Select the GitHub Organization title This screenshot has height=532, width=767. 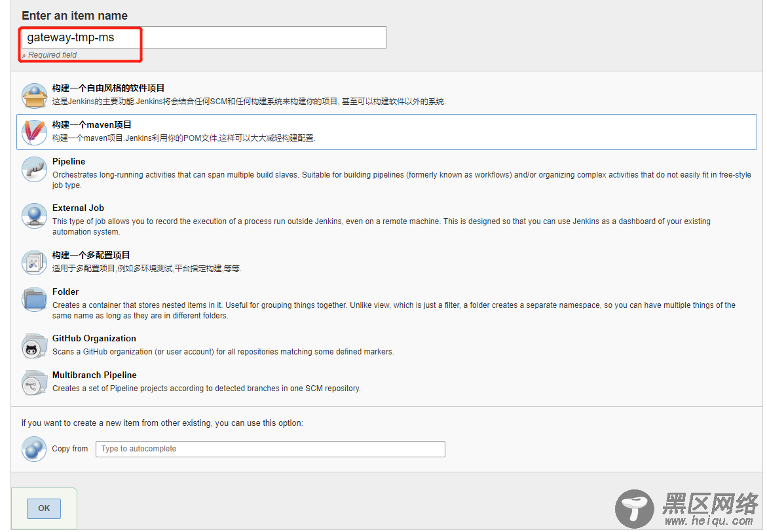94,338
